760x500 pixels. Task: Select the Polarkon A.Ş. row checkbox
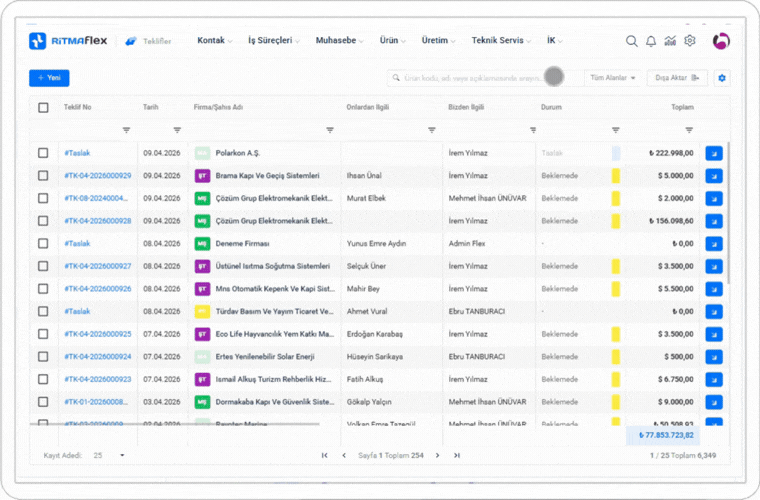(x=43, y=153)
